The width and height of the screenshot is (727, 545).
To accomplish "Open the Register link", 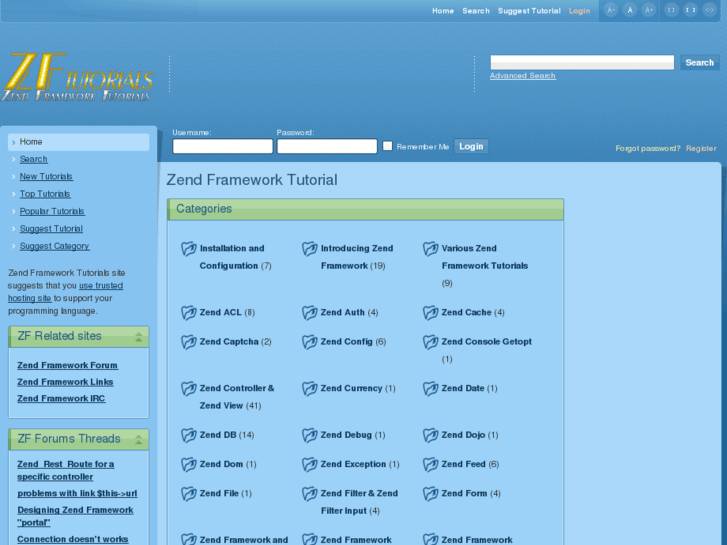I will [701, 148].
